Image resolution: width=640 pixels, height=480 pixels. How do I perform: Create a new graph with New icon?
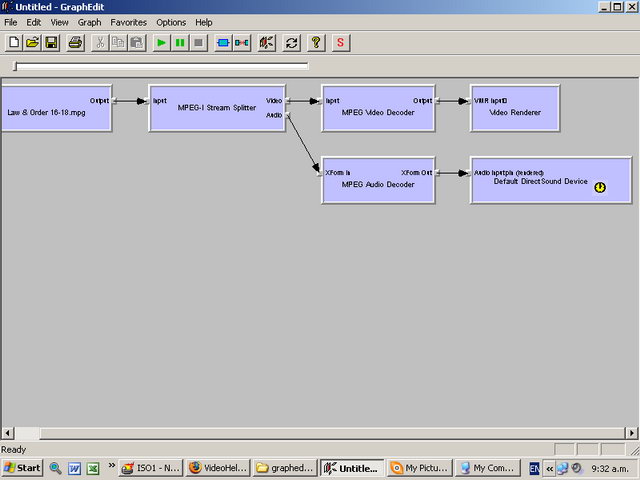tap(14, 42)
